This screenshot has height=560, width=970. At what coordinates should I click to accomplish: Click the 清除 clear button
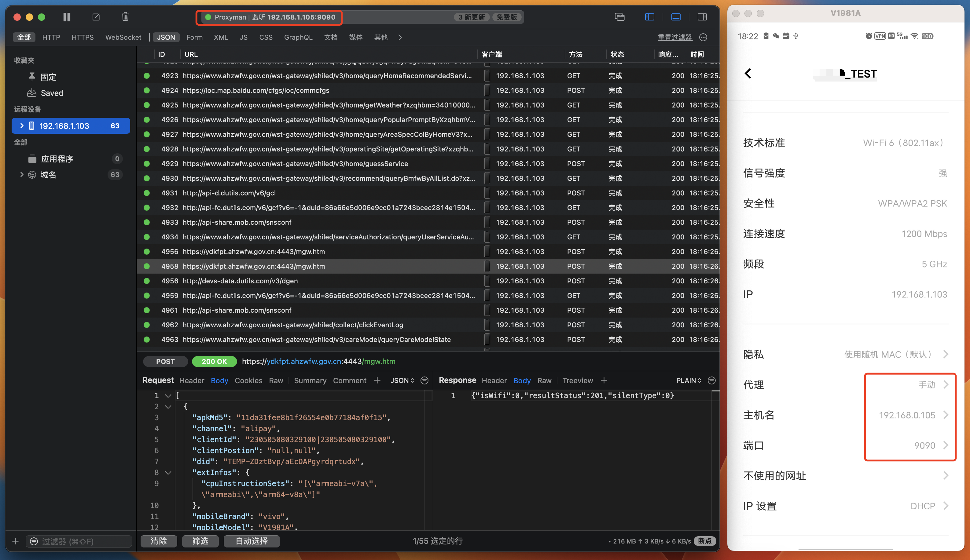[x=159, y=541]
